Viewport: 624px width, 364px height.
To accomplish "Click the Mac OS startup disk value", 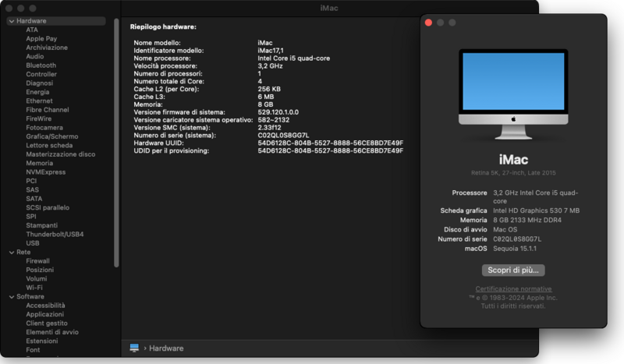I will (x=505, y=229).
